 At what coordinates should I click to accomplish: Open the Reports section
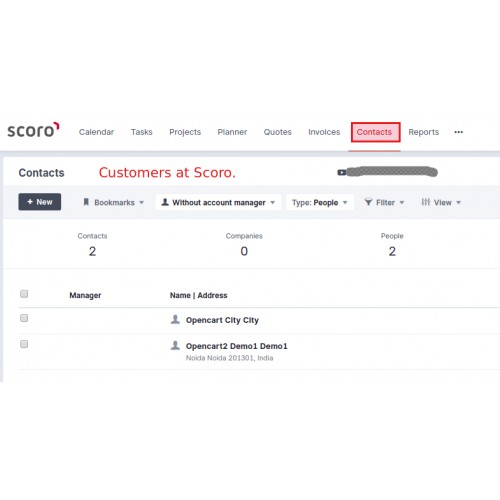click(x=424, y=132)
